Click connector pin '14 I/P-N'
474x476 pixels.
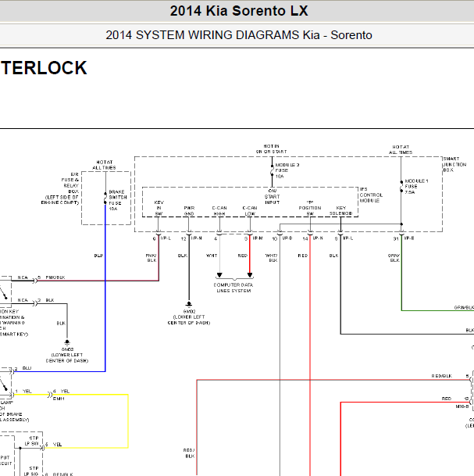click(312, 238)
